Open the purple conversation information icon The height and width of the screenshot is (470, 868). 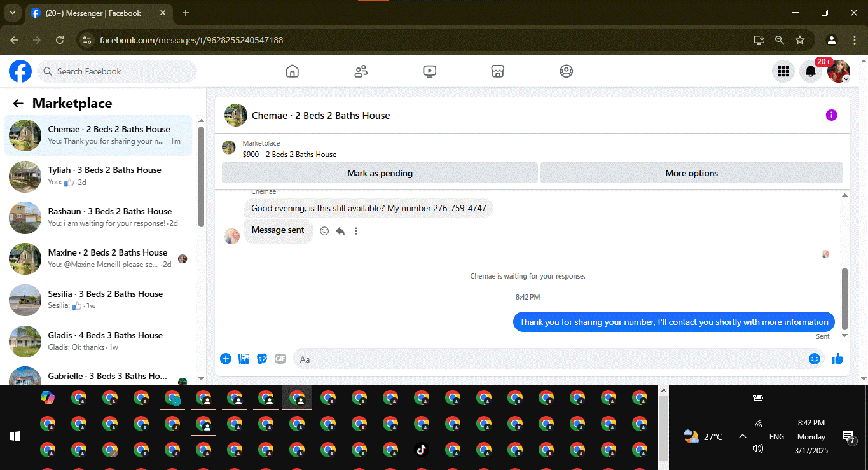click(831, 115)
